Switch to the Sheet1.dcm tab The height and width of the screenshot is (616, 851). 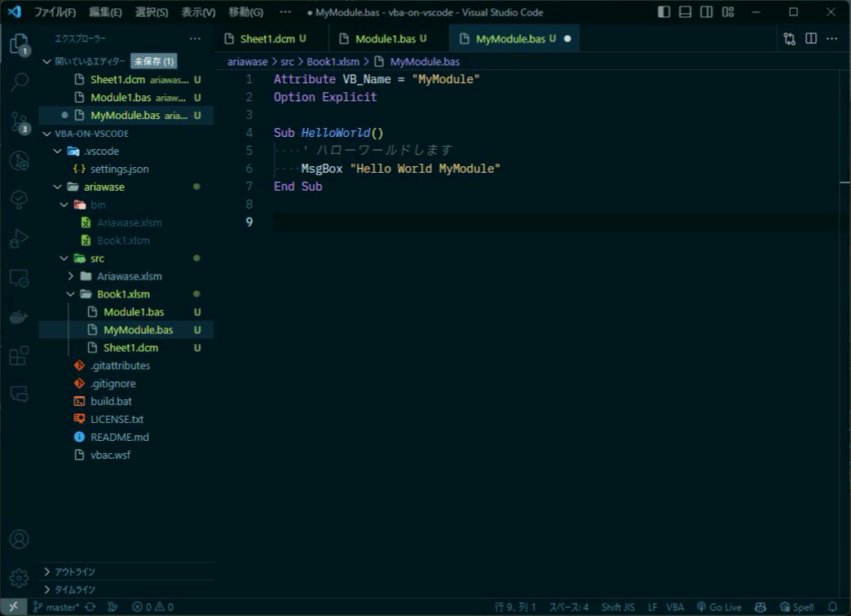[272, 38]
